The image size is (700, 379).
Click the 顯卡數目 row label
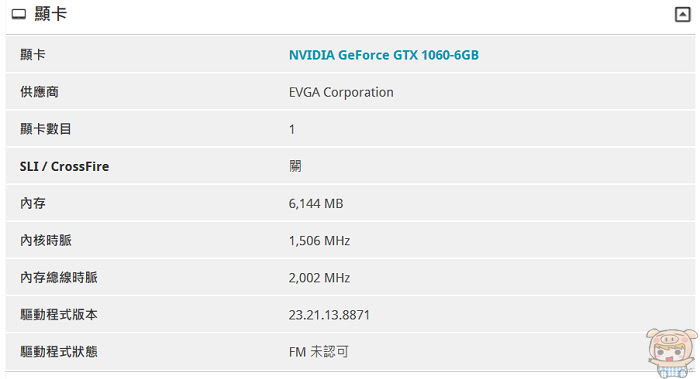[x=46, y=129]
